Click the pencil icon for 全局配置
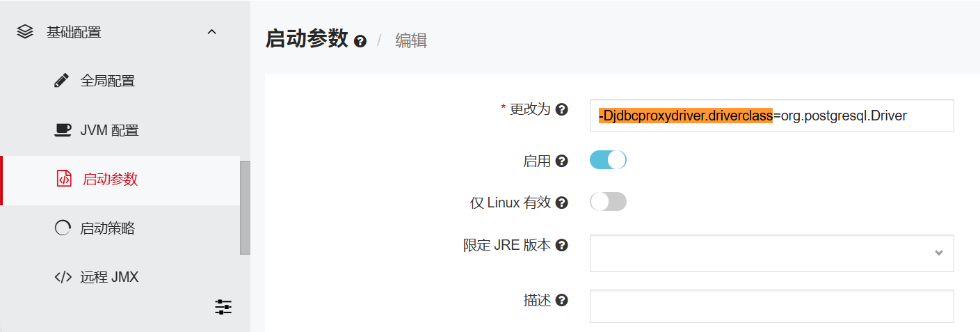 62,80
